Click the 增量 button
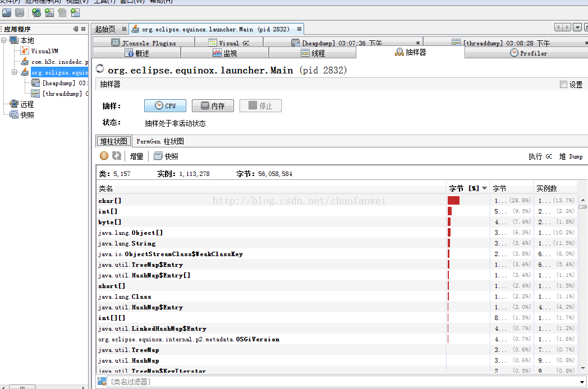 136,156
